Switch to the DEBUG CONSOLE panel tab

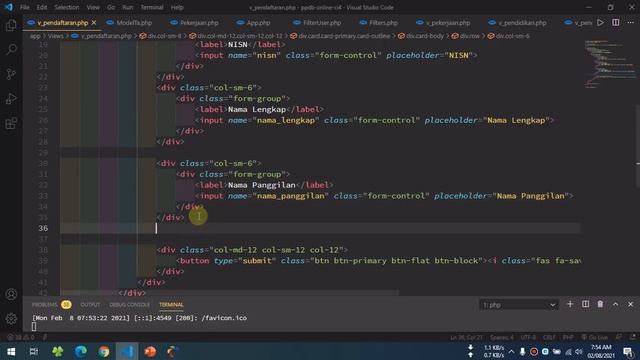pyautogui.click(x=129, y=304)
